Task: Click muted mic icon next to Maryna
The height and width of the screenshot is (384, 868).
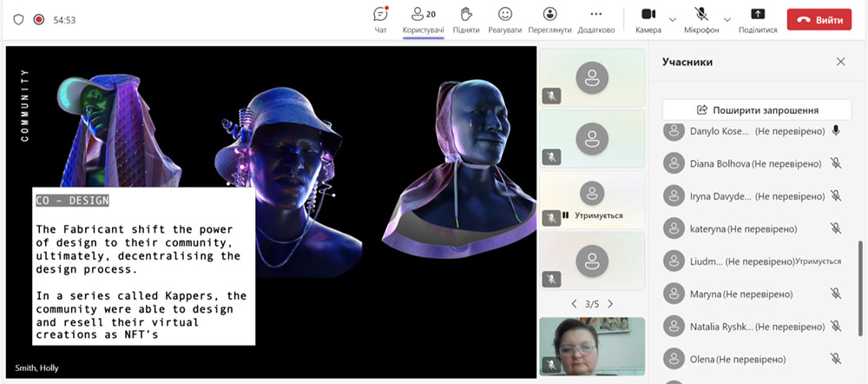Action: point(836,293)
